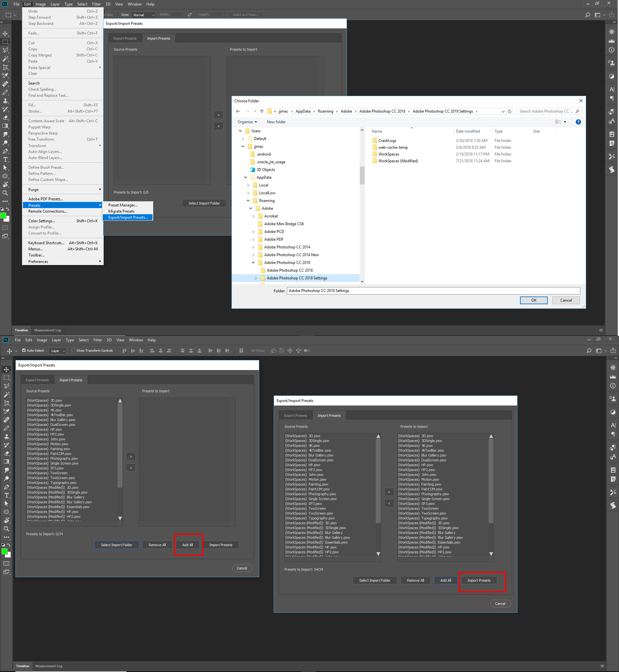Select Dodge tool in lower window toolbar
Screen dimensions: 619x672
click(x=6, y=479)
